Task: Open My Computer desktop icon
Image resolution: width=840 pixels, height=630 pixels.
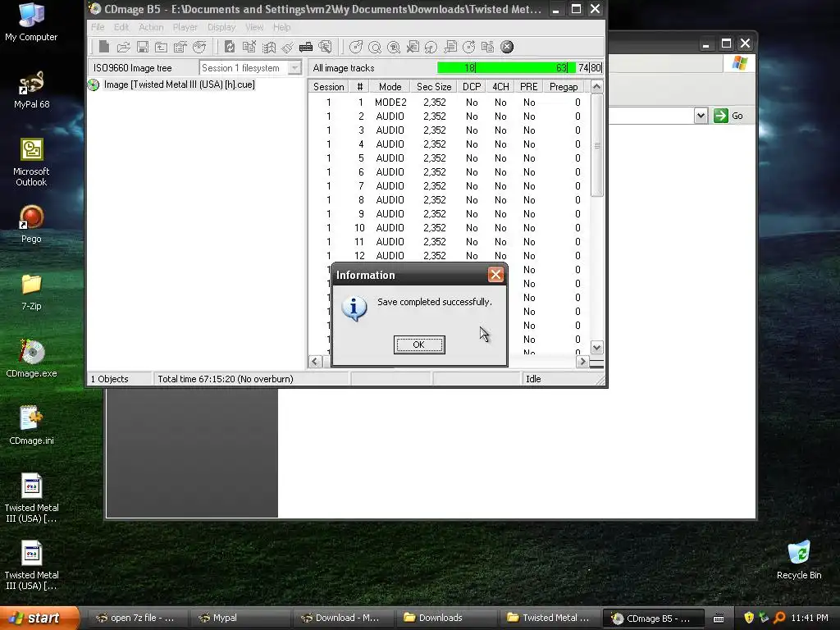Action: click(x=31, y=22)
